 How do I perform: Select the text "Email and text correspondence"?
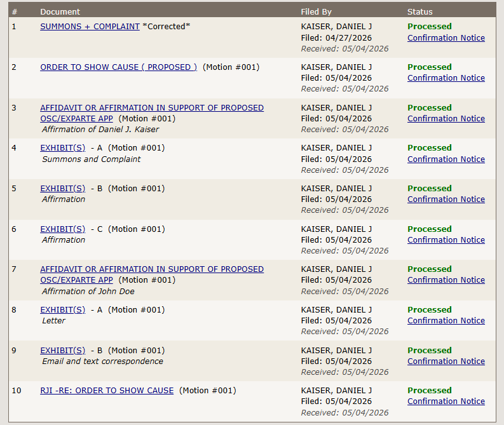pos(102,361)
